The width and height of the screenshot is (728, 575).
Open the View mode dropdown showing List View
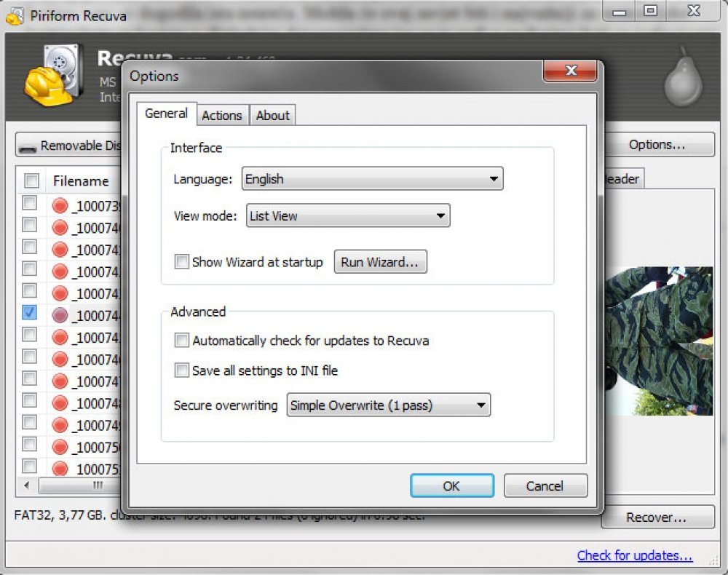tap(348, 215)
